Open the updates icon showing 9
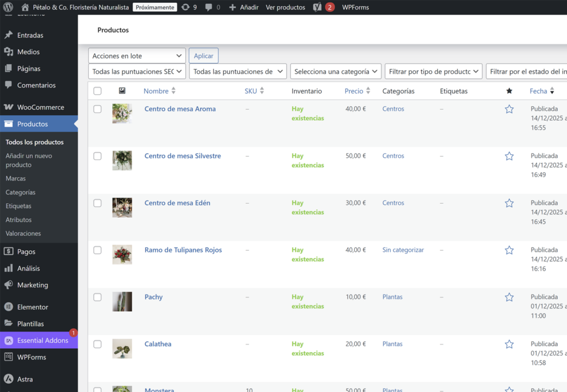The width and height of the screenshot is (567, 392). (x=185, y=7)
